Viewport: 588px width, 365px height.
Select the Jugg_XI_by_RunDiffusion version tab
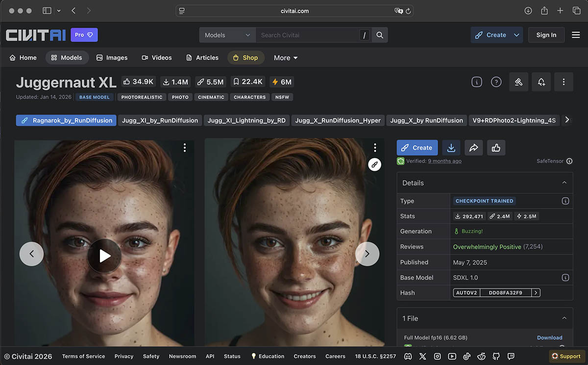(x=160, y=120)
